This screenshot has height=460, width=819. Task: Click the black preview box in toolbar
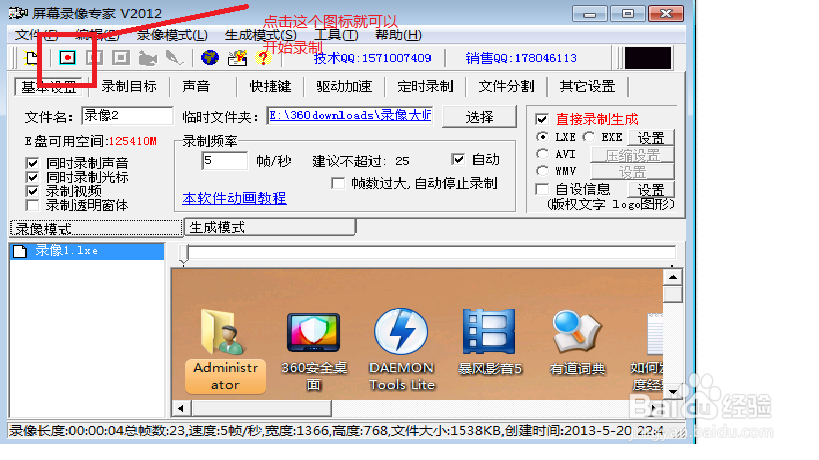[648, 58]
